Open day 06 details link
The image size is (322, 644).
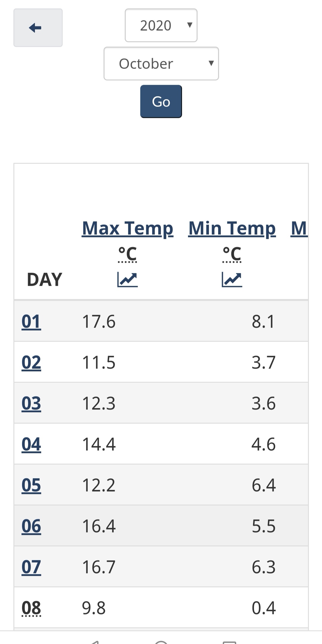point(31,526)
